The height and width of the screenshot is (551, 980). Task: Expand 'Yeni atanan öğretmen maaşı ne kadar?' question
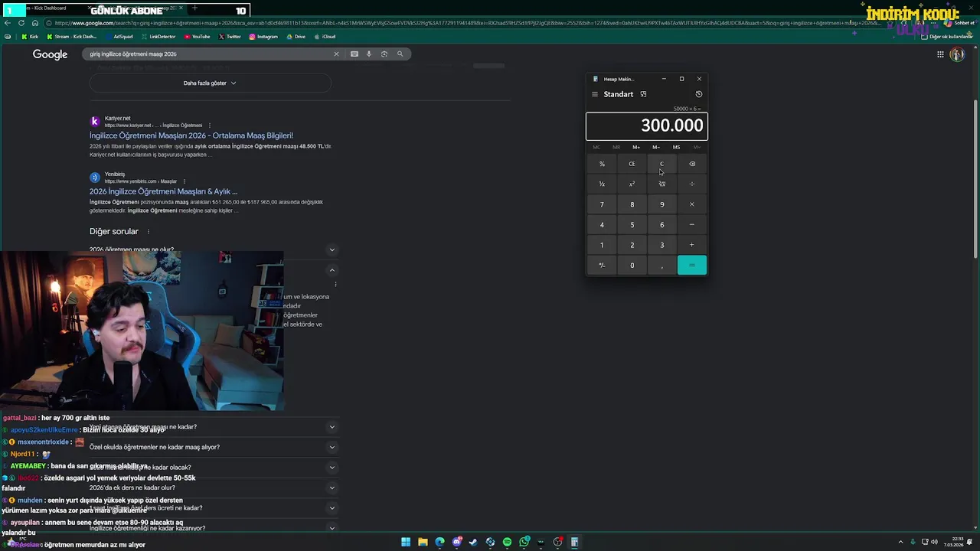[x=332, y=427]
